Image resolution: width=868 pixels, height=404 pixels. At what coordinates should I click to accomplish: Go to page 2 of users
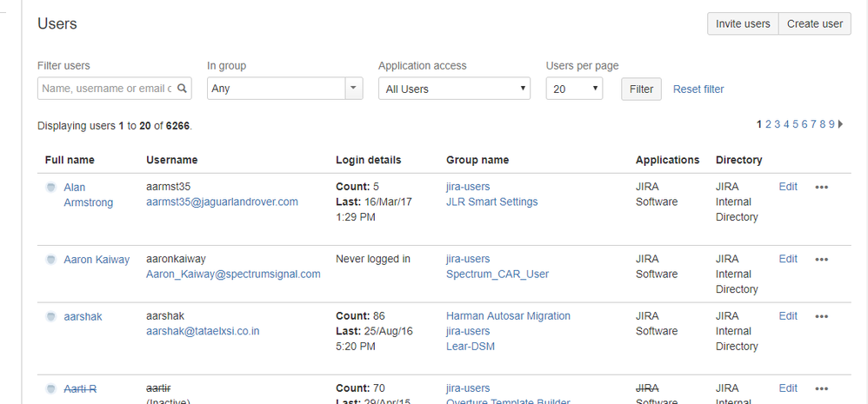click(x=768, y=124)
